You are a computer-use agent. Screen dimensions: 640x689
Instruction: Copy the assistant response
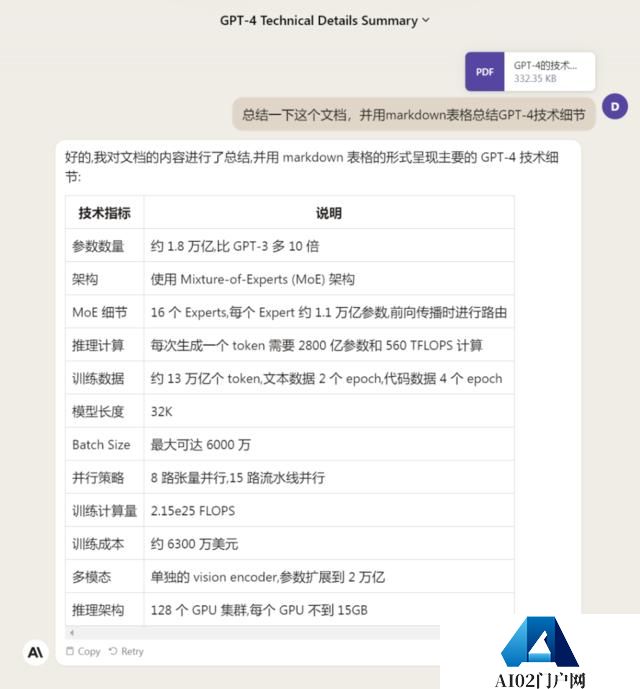pos(83,651)
